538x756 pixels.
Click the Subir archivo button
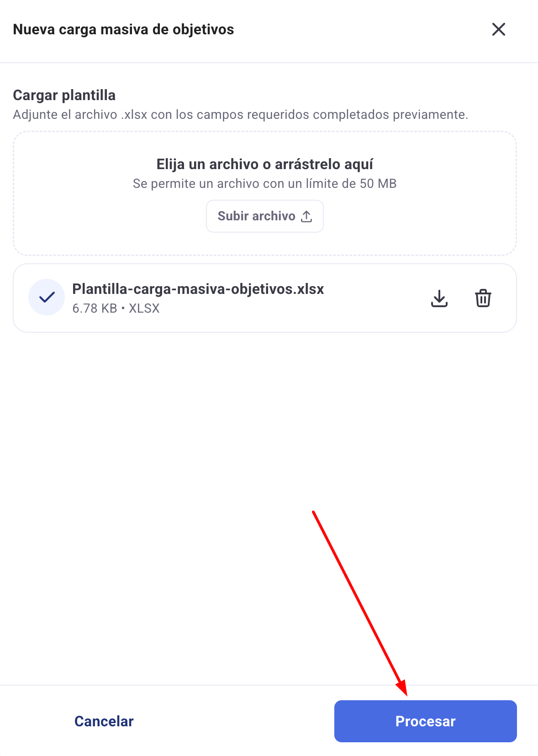265,216
